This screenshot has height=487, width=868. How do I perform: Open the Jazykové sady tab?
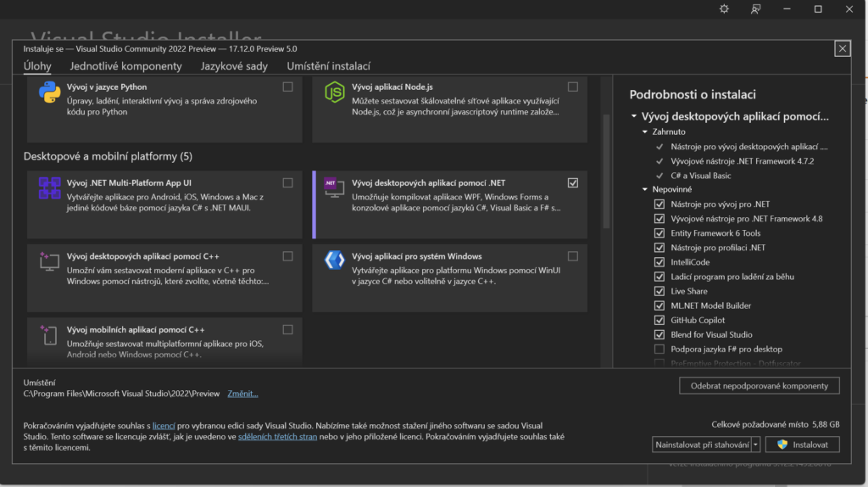pos(234,66)
